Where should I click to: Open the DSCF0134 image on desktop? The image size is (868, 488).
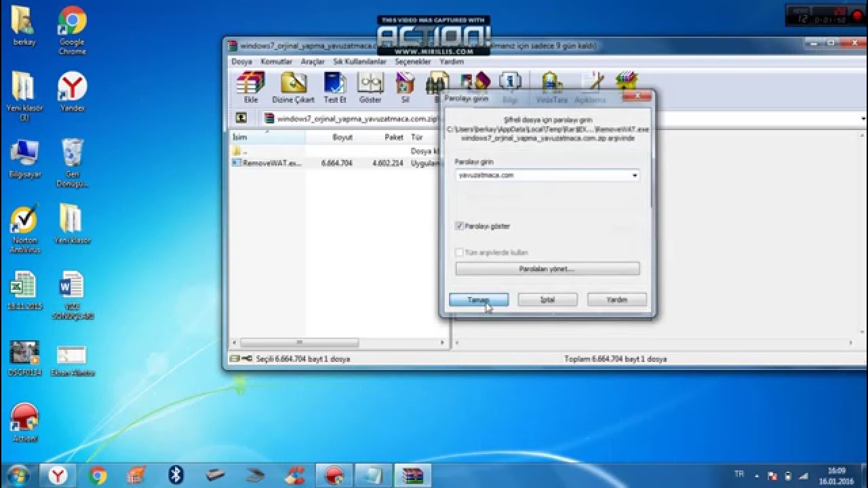[x=24, y=357]
